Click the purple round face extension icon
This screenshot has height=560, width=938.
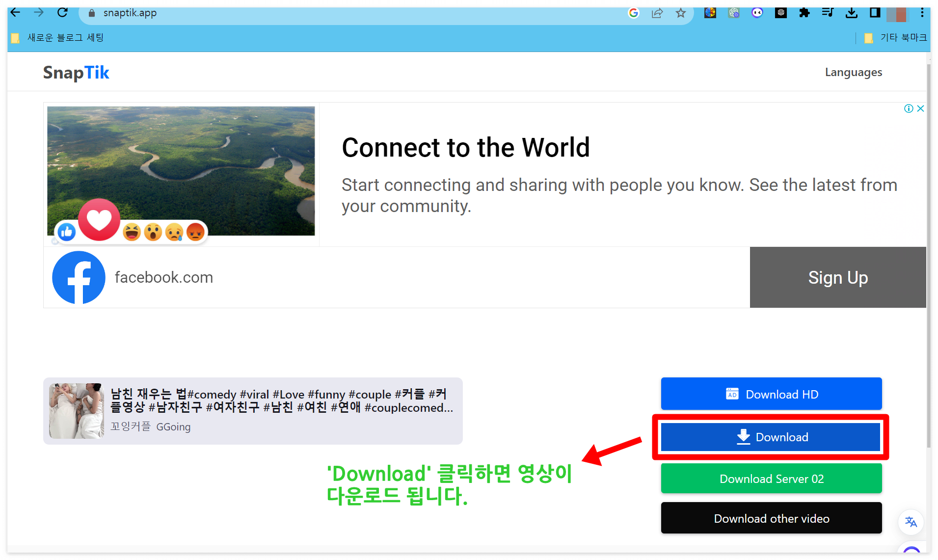coord(757,13)
